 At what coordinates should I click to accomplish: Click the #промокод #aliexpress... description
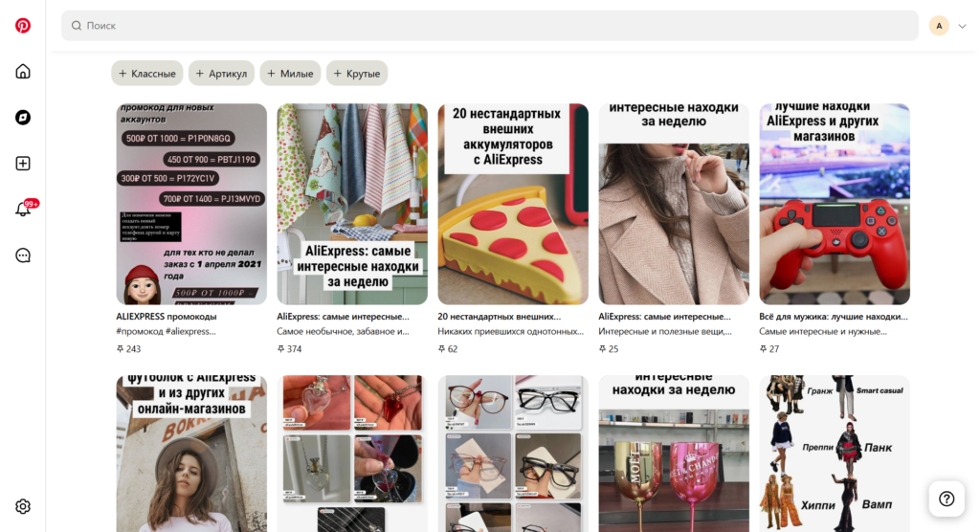point(166,331)
